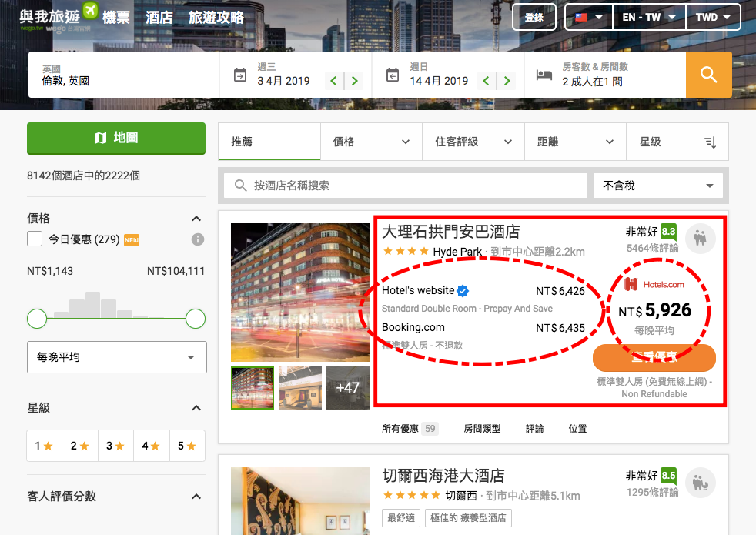Enable the 今日優惠 checkbox
This screenshot has width=756, height=535.
pos(35,239)
